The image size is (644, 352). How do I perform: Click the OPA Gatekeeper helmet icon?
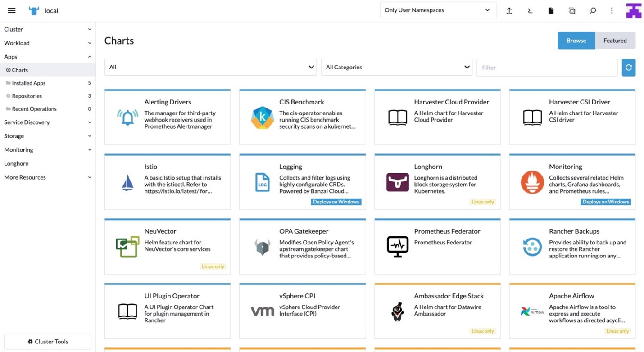pyautogui.click(x=262, y=247)
